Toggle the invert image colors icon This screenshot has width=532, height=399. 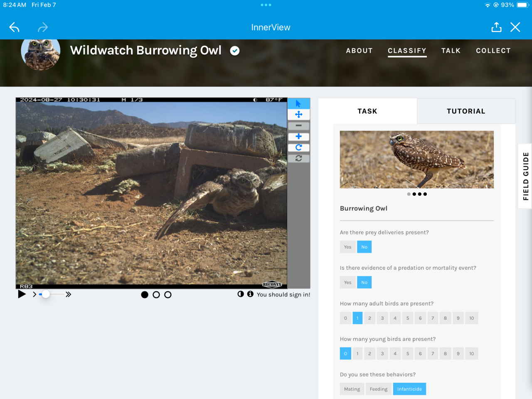pos(241,294)
